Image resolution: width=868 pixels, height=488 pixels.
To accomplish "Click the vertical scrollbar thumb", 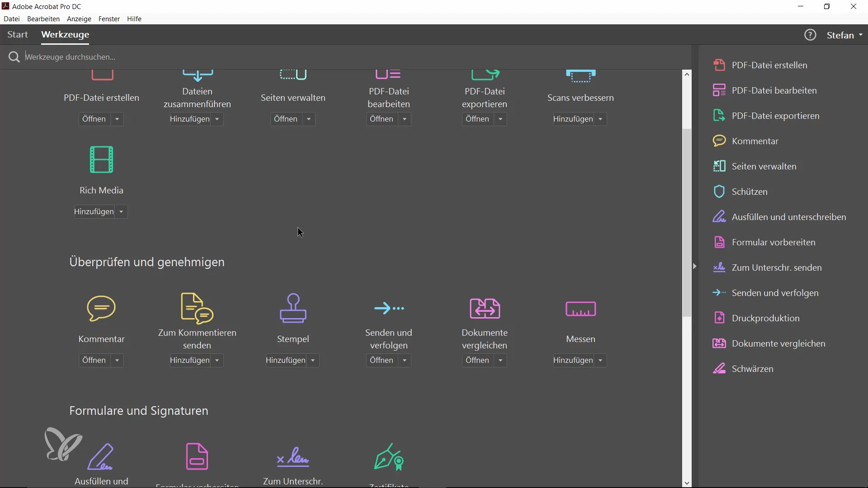I will 687,223.
